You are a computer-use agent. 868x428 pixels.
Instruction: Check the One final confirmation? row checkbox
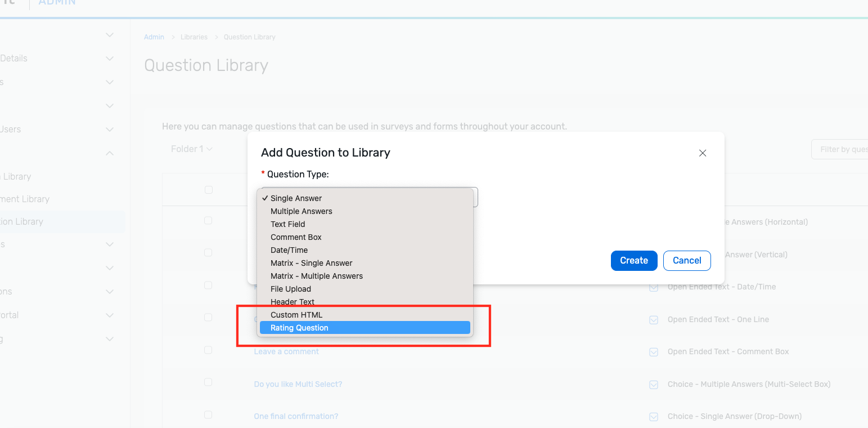(208, 414)
